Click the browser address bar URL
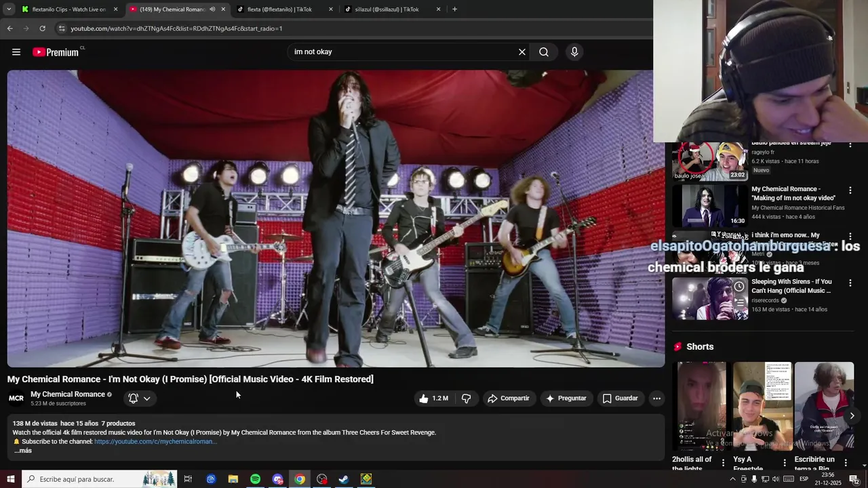Image resolution: width=868 pixels, height=488 pixels. tap(176, 28)
